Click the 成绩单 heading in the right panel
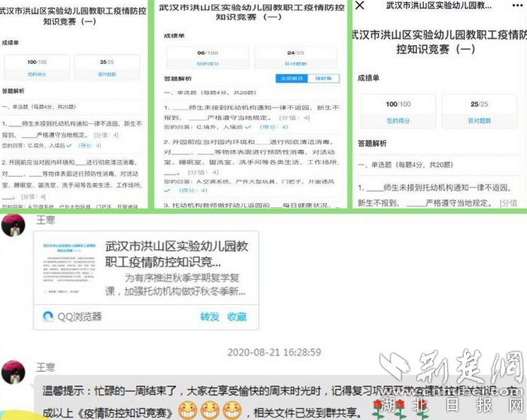The image size is (527, 420). [368, 78]
